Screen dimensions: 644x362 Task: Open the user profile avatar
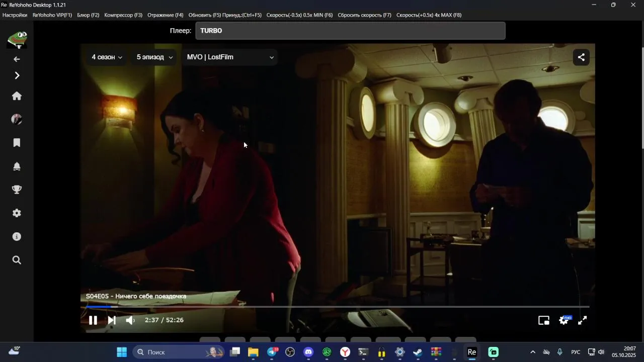(x=17, y=119)
